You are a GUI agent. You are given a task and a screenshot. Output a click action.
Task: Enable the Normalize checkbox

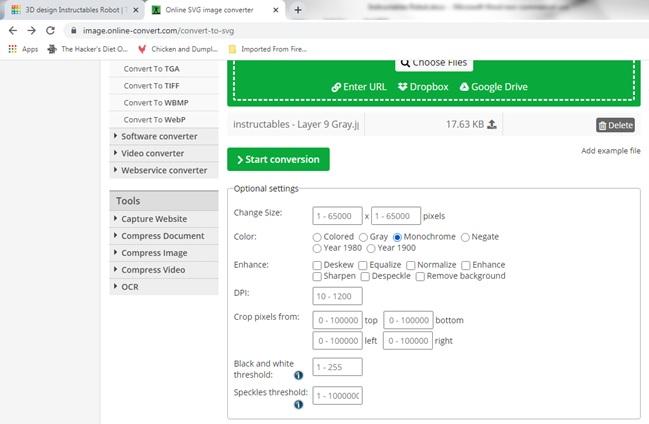tap(411, 265)
